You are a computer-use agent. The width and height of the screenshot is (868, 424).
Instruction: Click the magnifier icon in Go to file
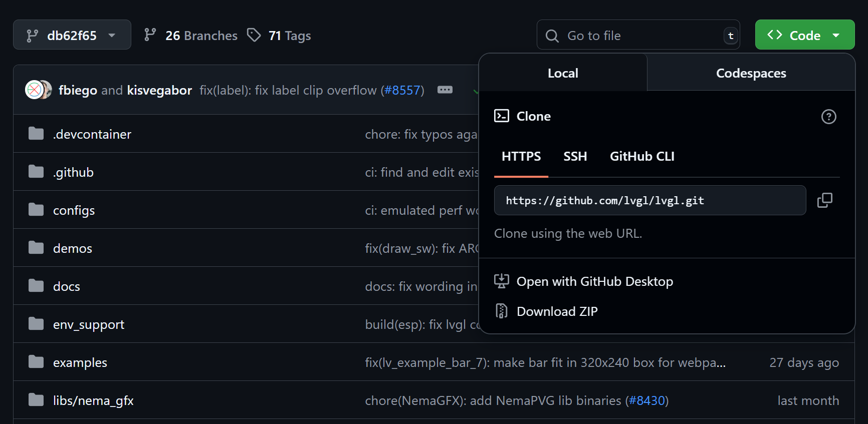pyautogui.click(x=552, y=36)
